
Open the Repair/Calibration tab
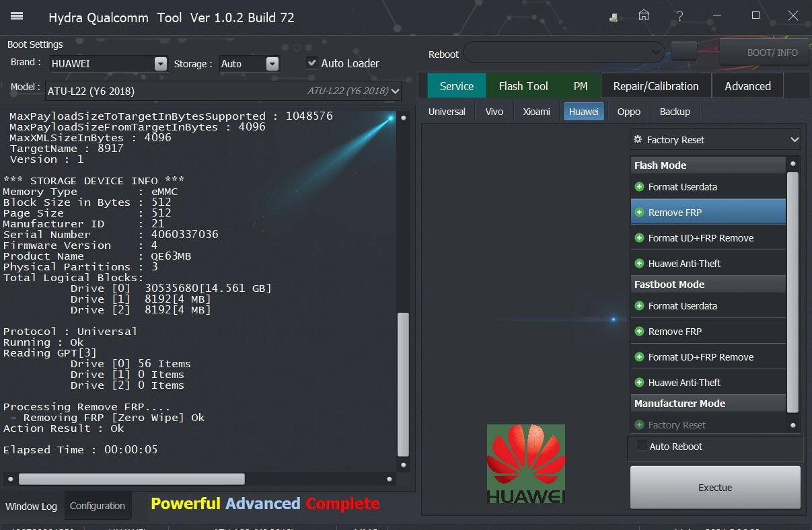click(656, 86)
